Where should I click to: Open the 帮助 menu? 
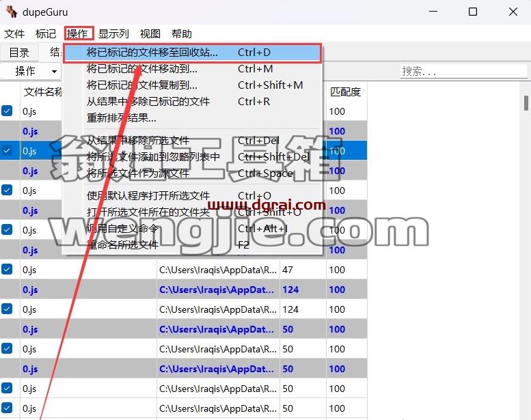[182, 34]
